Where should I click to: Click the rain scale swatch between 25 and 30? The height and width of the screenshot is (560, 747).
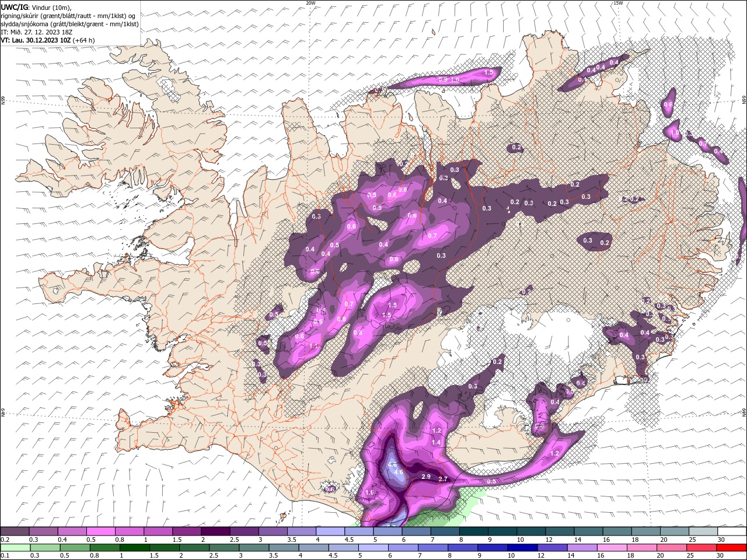click(x=702, y=547)
